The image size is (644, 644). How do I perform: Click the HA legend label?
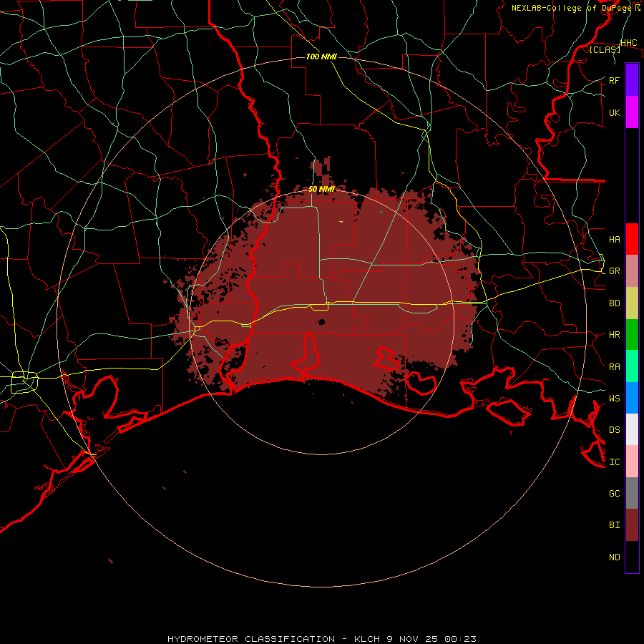614,239
